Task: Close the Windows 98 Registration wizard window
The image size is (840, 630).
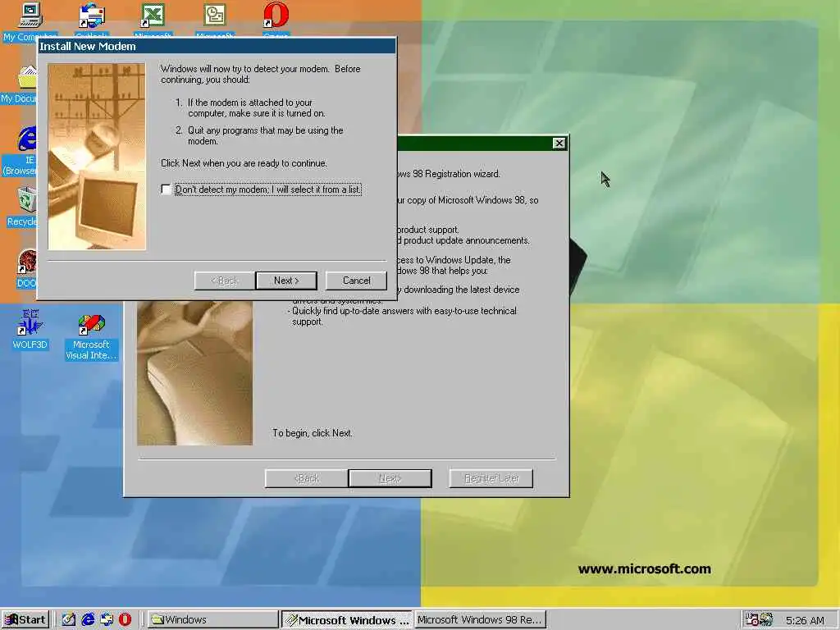Action: click(x=559, y=143)
